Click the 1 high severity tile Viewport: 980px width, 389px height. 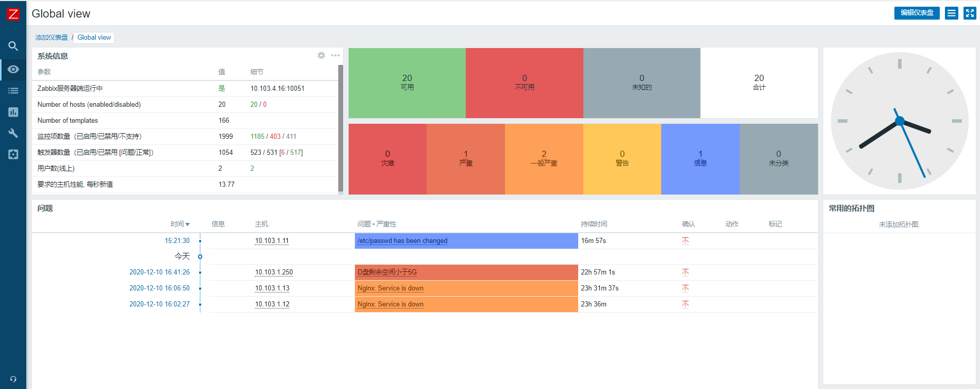pyautogui.click(x=466, y=159)
